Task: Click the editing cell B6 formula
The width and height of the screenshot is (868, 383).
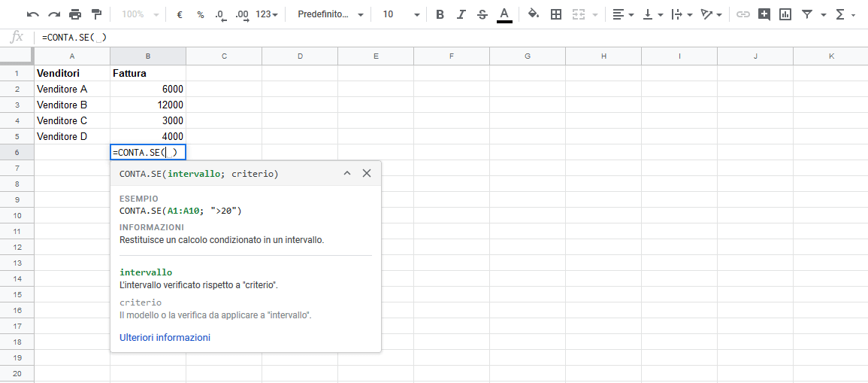Action: click(x=148, y=152)
